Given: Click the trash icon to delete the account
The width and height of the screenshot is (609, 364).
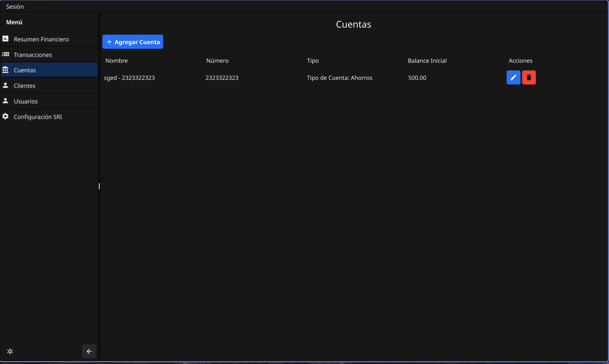Looking at the screenshot, I should [529, 78].
